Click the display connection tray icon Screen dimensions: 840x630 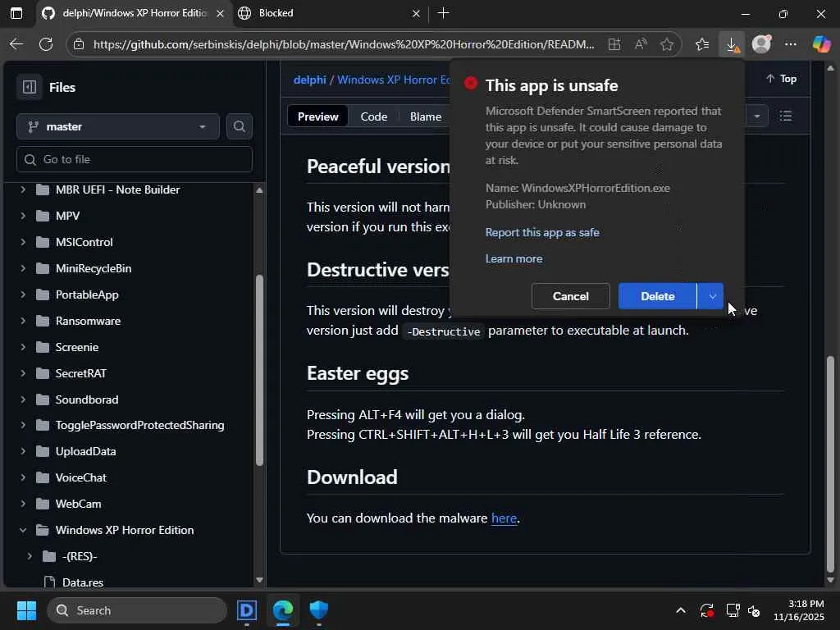click(x=733, y=610)
